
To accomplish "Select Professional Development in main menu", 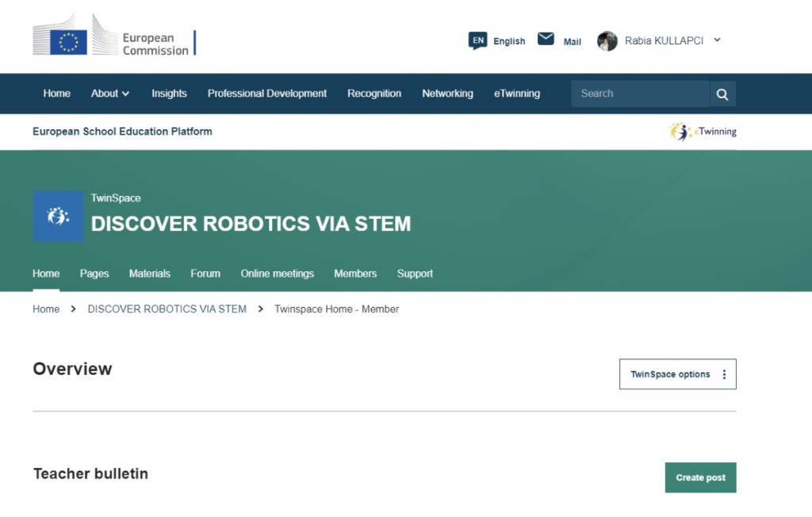I will (267, 94).
